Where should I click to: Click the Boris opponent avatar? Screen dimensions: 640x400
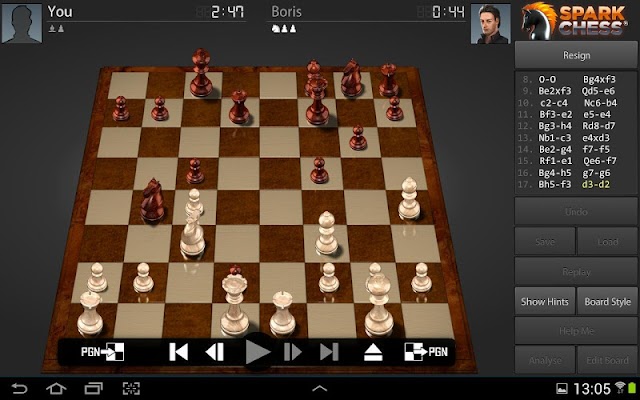click(x=490, y=24)
